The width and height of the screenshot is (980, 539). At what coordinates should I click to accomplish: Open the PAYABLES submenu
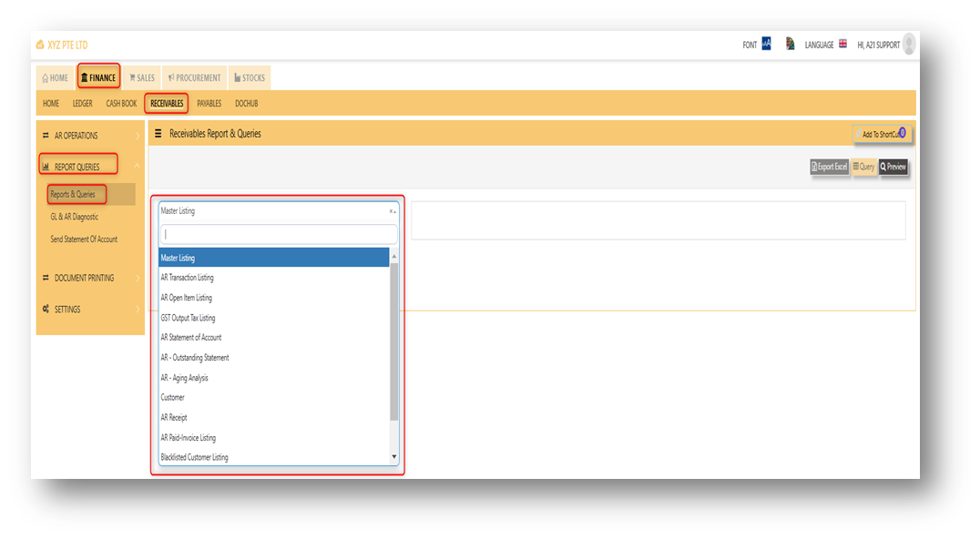click(x=209, y=104)
